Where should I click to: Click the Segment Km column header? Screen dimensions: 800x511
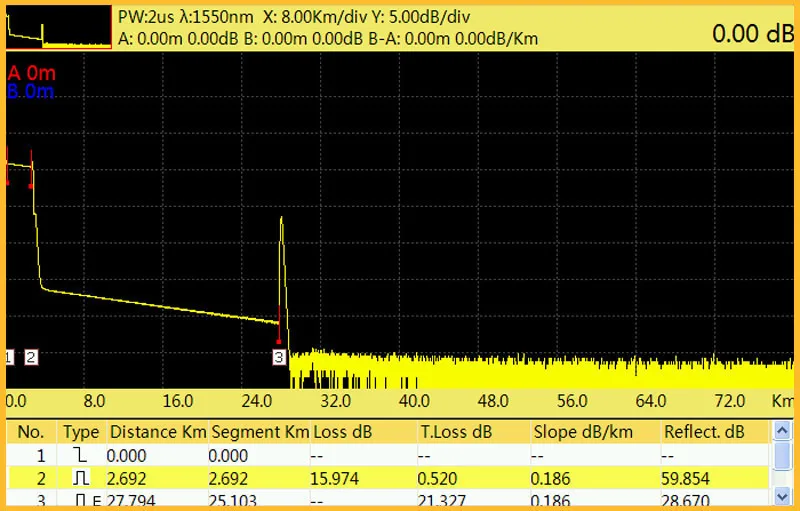tap(260, 432)
